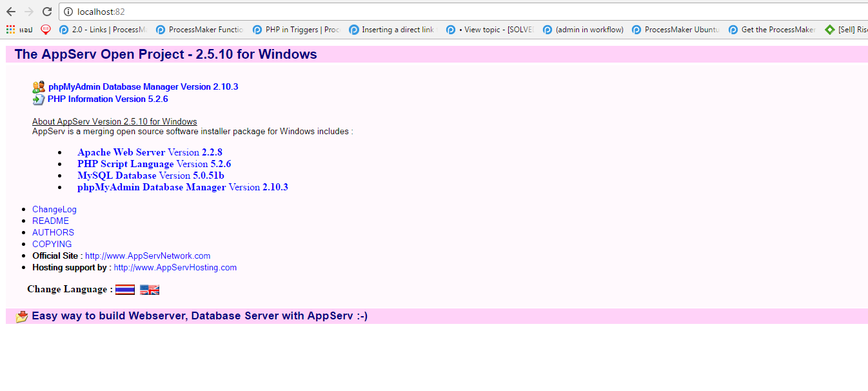Open phpMyAdmin Database Manager Version 2.10.3 top link
Screen dimensions: 868x391
(143, 86)
